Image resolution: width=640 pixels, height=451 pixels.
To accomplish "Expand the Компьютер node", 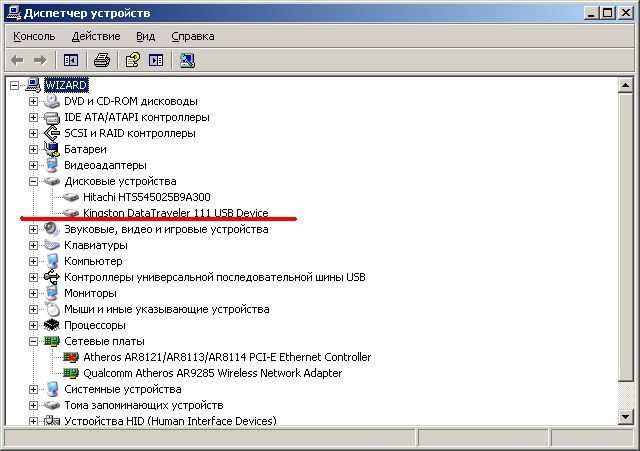I will pyautogui.click(x=33, y=261).
